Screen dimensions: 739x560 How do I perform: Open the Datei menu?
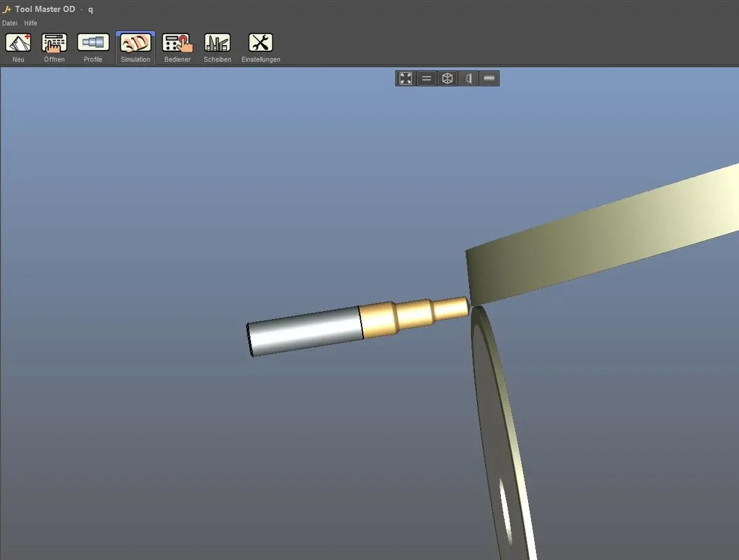pos(9,23)
